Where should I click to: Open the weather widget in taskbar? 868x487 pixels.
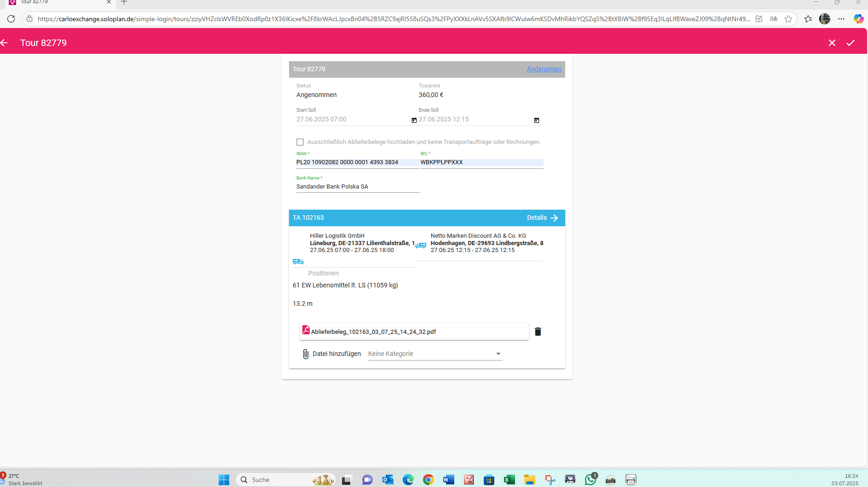pos(22,479)
